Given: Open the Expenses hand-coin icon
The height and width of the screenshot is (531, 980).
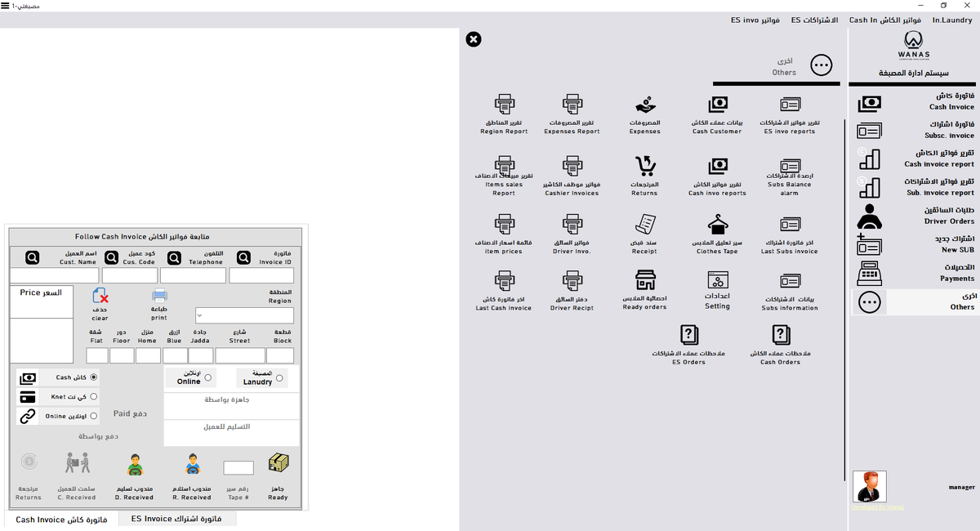Looking at the screenshot, I should tap(645, 105).
